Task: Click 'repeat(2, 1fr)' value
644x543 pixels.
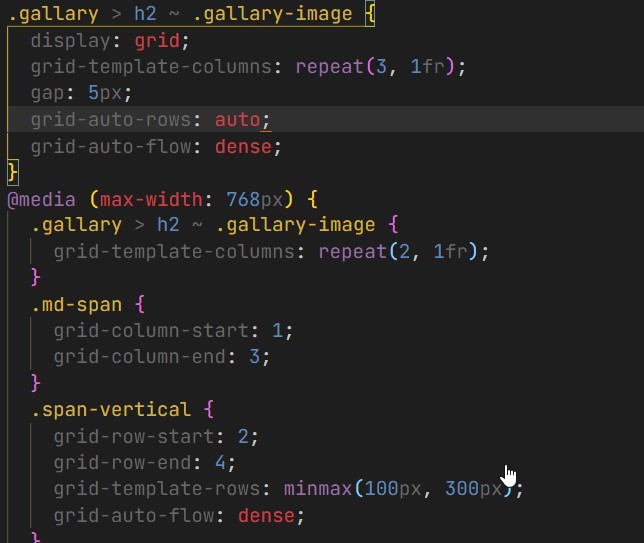Action: click(398, 251)
